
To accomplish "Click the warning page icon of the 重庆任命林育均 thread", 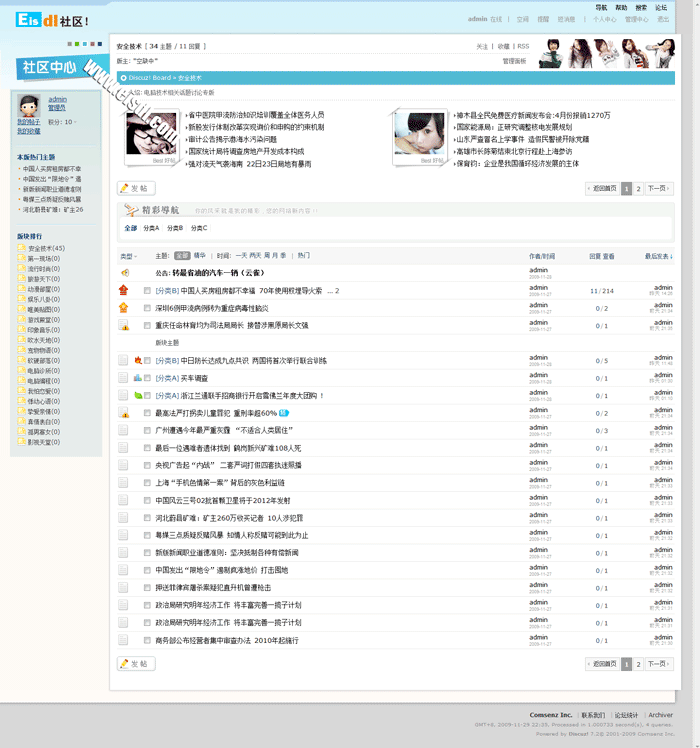I will point(124,325).
